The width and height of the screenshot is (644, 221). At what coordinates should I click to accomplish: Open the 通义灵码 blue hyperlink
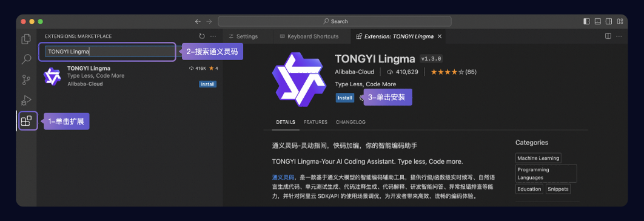coord(283,177)
